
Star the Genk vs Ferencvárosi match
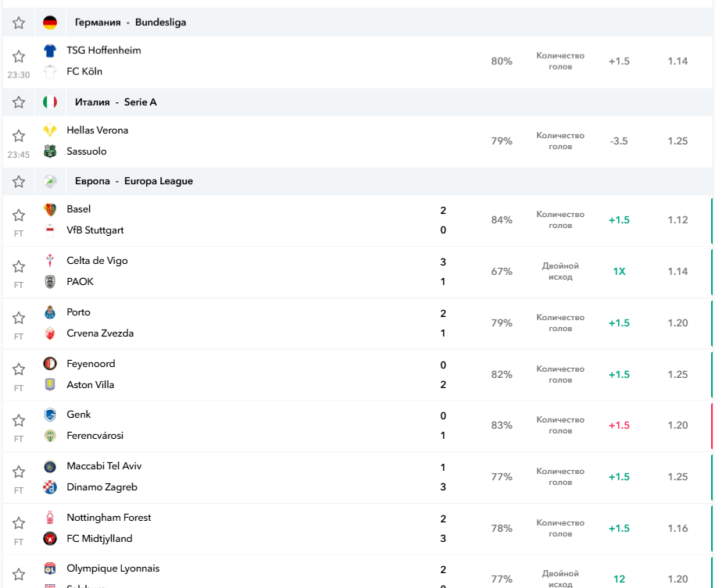point(19,420)
